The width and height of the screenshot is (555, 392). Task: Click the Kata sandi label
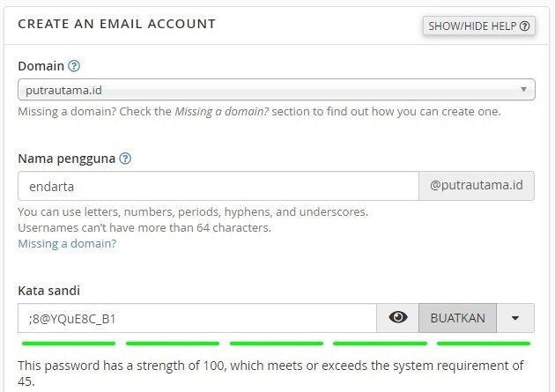(48, 291)
